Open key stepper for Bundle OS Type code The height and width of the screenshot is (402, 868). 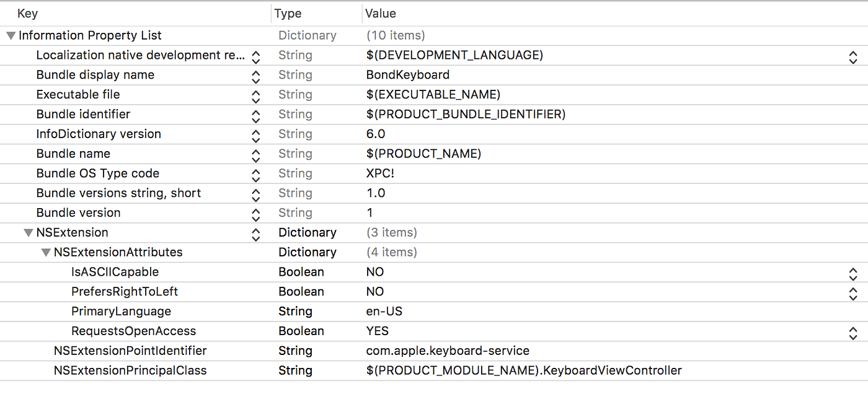click(x=255, y=175)
